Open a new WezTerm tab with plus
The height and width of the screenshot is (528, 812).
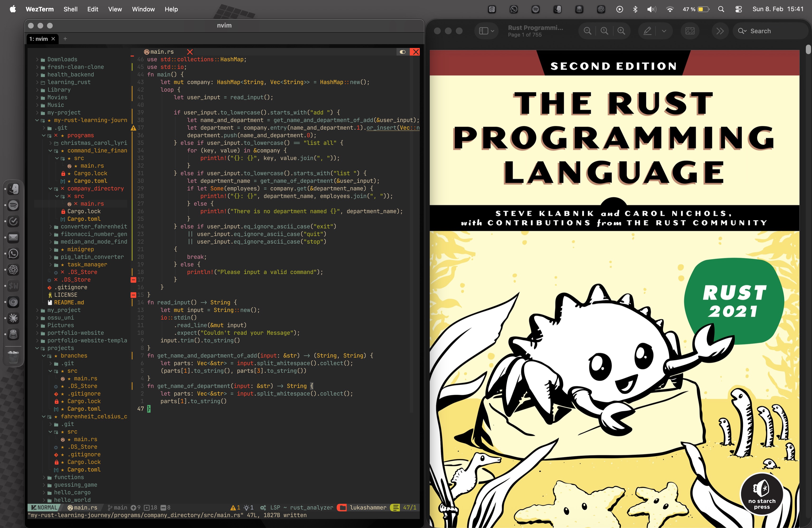tap(65, 39)
